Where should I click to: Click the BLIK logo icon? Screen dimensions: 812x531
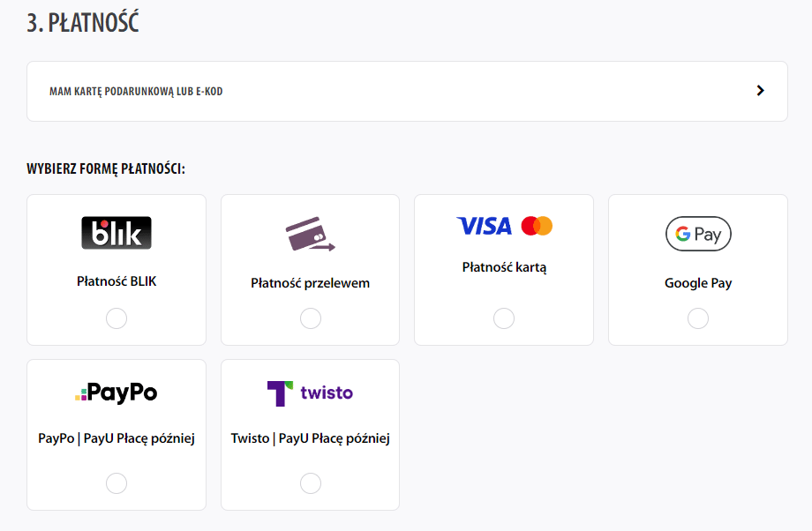[117, 233]
